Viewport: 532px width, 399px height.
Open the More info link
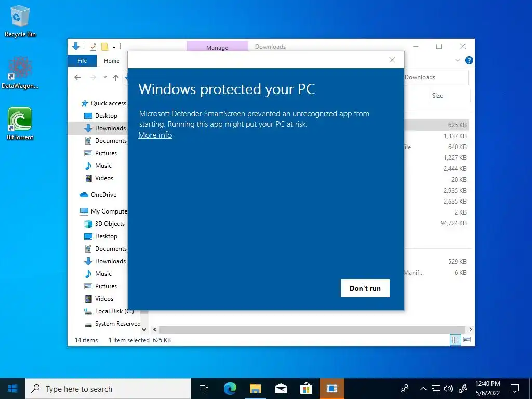(155, 135)
